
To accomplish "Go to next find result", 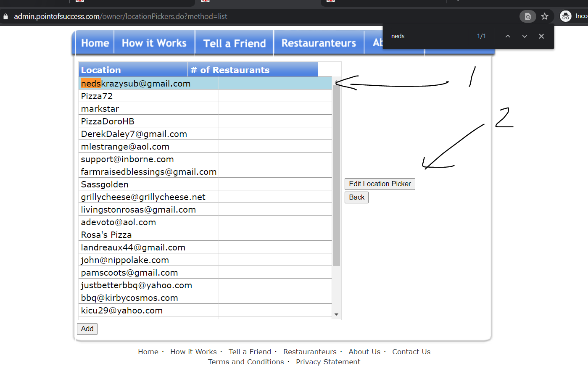I will pyautogui.click(x=525, y=36).
